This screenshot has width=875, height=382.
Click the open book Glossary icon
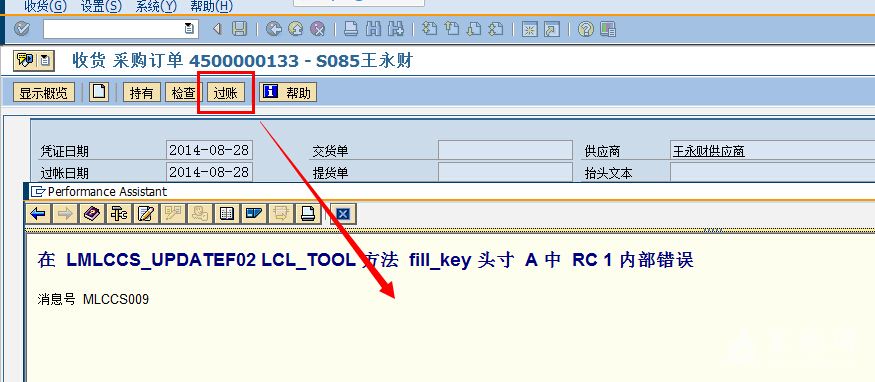226,214
